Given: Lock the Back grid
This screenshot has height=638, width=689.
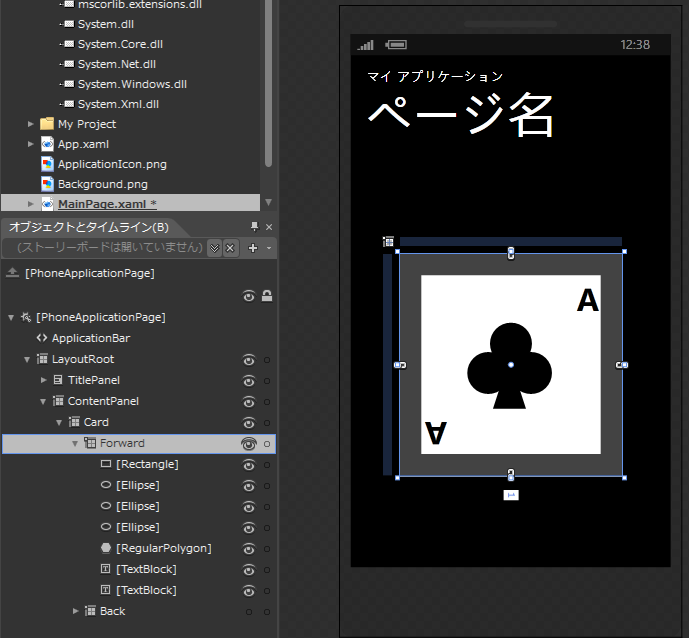Looking at the screenshot, I should pos(267,612).
